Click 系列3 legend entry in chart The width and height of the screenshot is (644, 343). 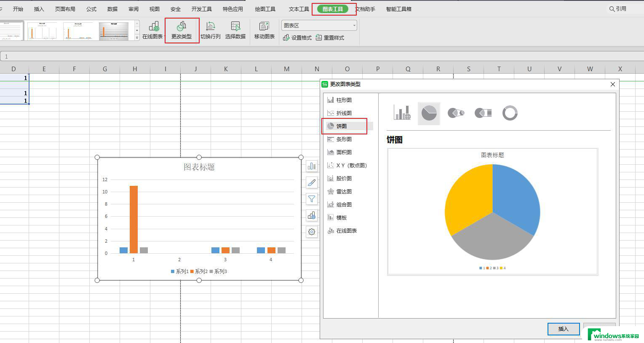pyautogui.click(x=219, y=271)
